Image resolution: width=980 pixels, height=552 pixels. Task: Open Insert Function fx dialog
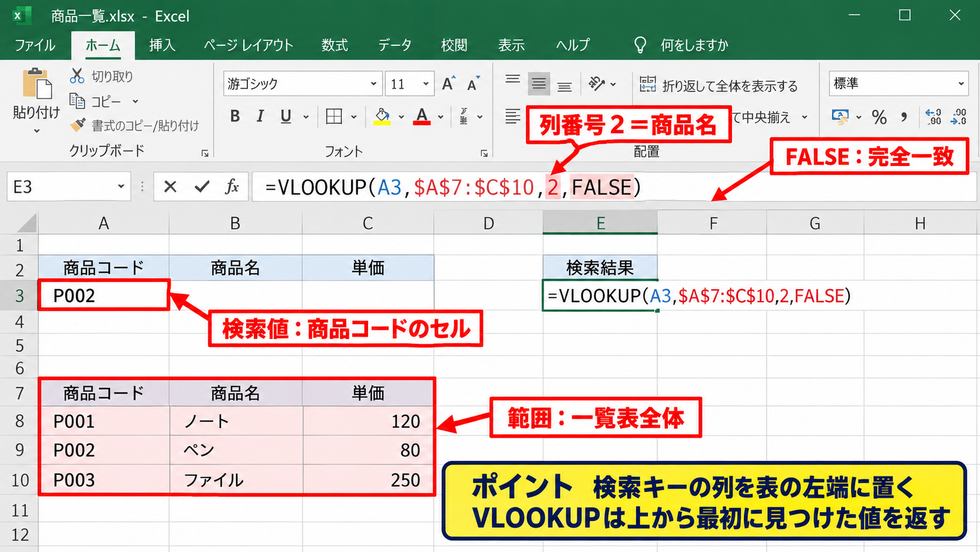[232, 187]
